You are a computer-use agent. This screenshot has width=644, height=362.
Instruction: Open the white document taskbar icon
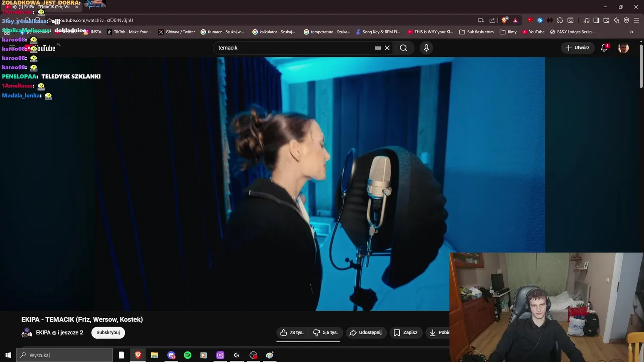point(121,355)
